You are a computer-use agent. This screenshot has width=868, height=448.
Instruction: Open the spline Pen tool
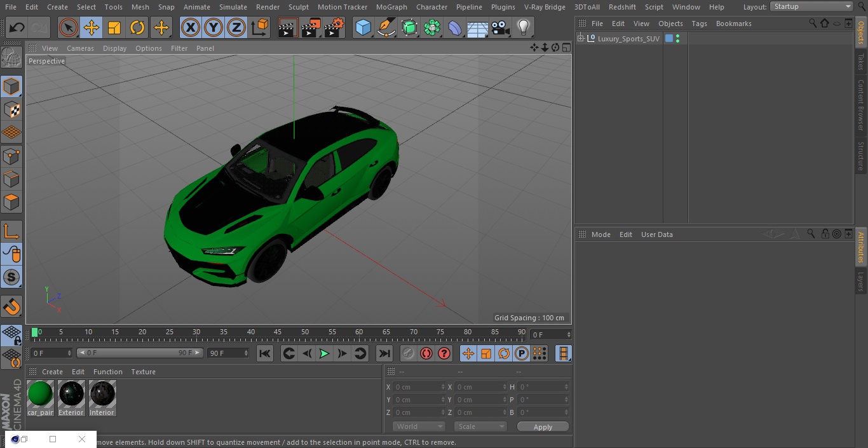386,28
